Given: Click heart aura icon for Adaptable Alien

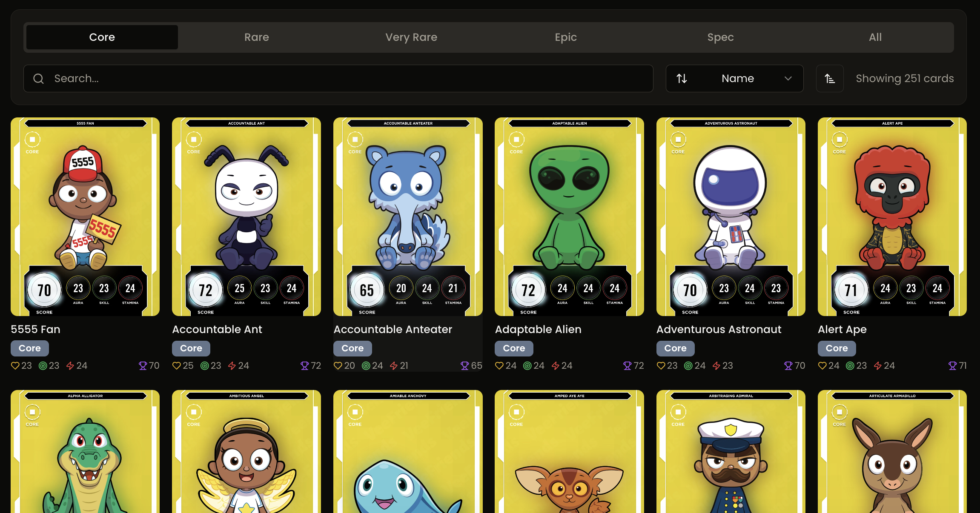Looking at the screenshot, I should (499, 366).
